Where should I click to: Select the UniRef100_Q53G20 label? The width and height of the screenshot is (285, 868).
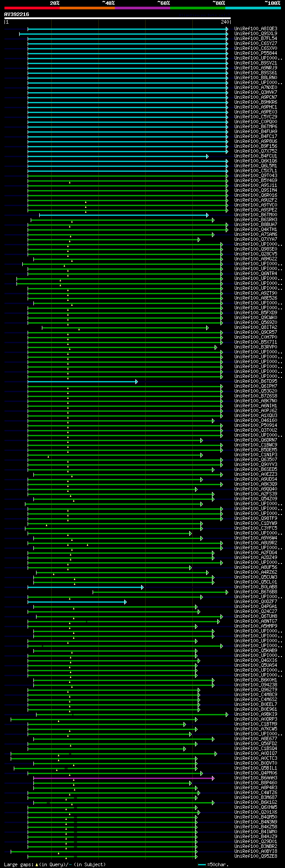coord(256,391)
